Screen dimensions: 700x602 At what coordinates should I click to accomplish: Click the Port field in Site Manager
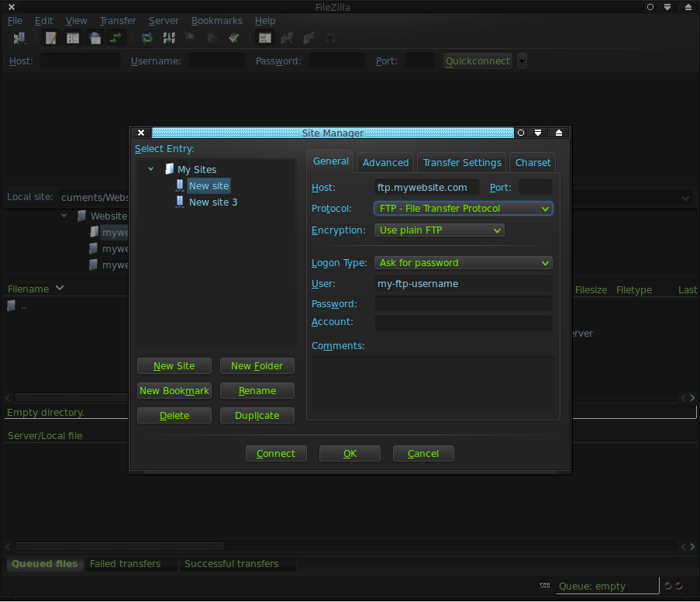(536, 187)
